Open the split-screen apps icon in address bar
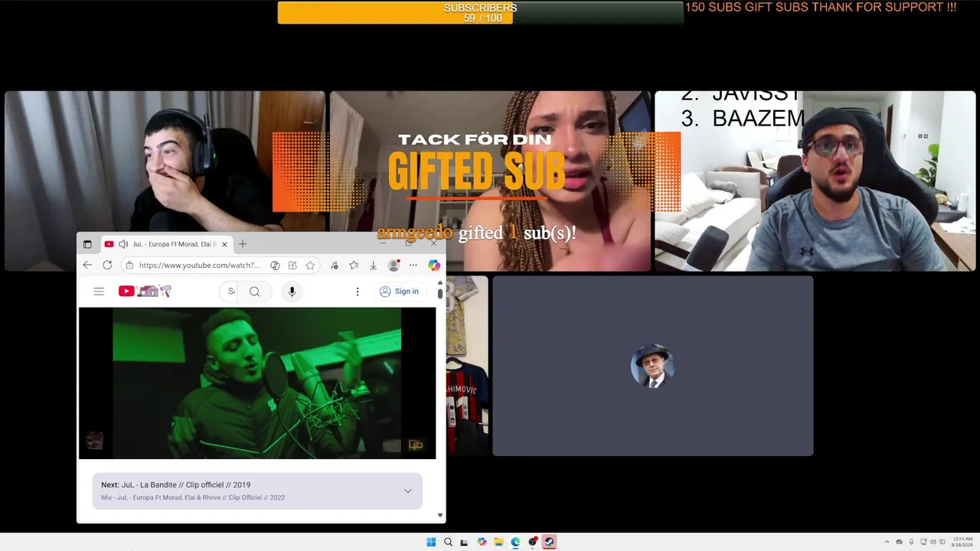The width and height of the screenshot is (980, 551). pos(292,266)
